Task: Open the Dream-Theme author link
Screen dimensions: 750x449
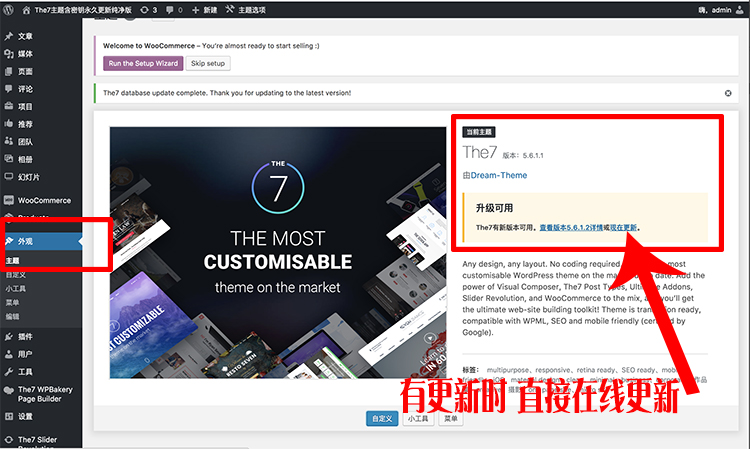Action: click(499, 175)
